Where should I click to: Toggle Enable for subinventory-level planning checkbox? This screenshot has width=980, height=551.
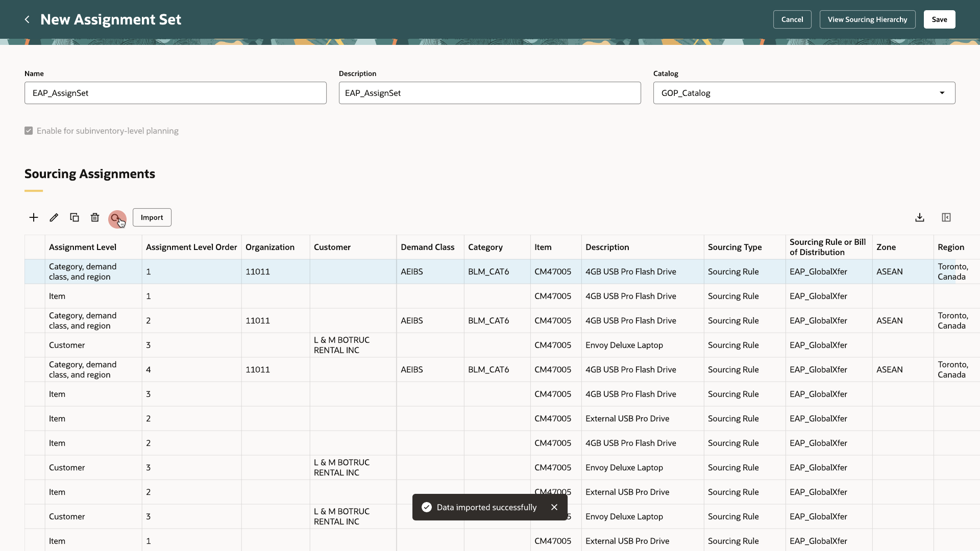click(29, 131)
